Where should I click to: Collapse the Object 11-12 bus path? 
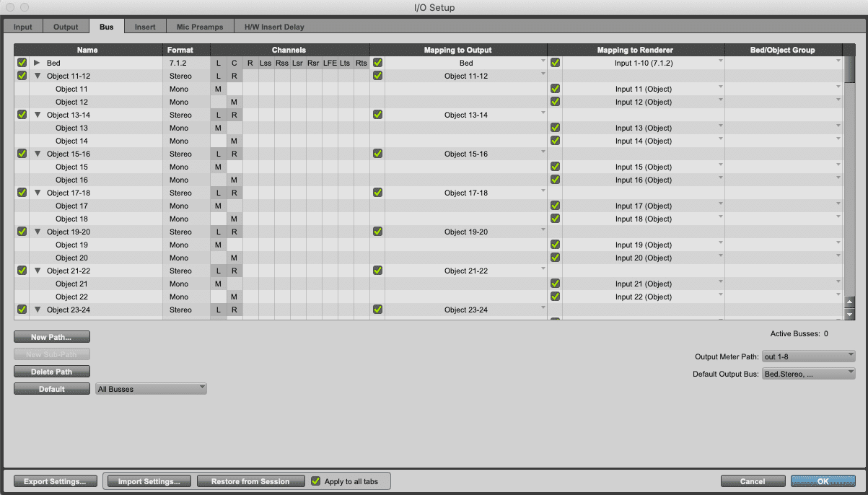[x=38, y=76]
